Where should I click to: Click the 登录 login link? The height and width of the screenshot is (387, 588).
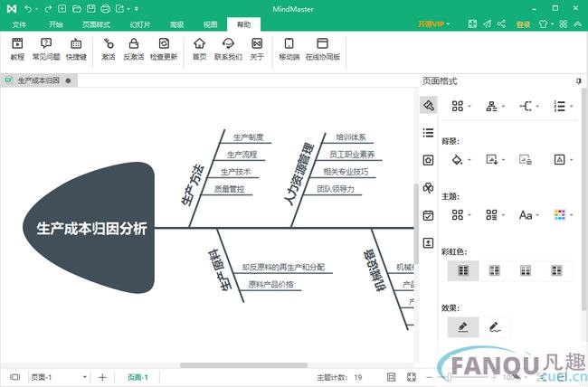pyautogui.click(x=523, y=24)
